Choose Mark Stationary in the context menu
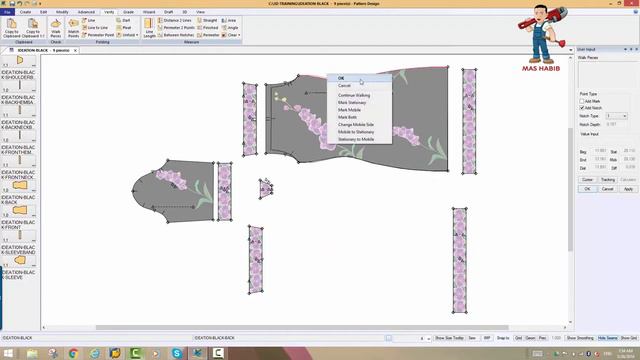 point(360,102)
